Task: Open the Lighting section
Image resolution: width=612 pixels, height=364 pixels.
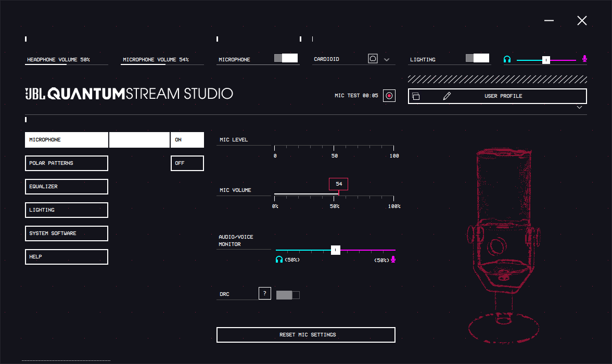Action: point(67,210)
